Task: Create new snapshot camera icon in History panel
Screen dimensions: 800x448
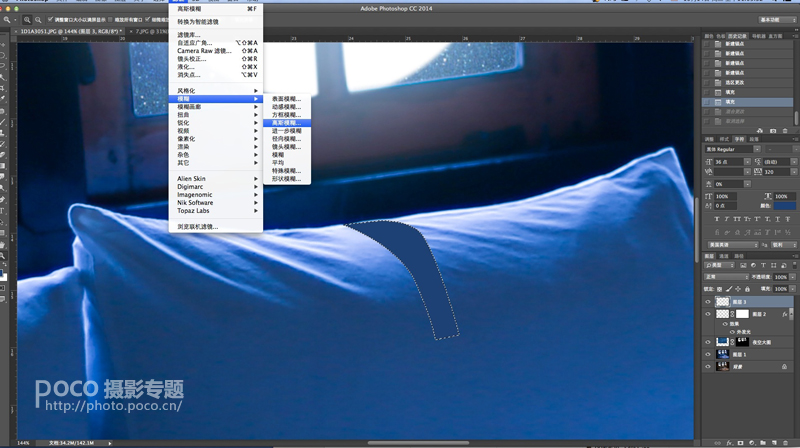Action: 773,131
